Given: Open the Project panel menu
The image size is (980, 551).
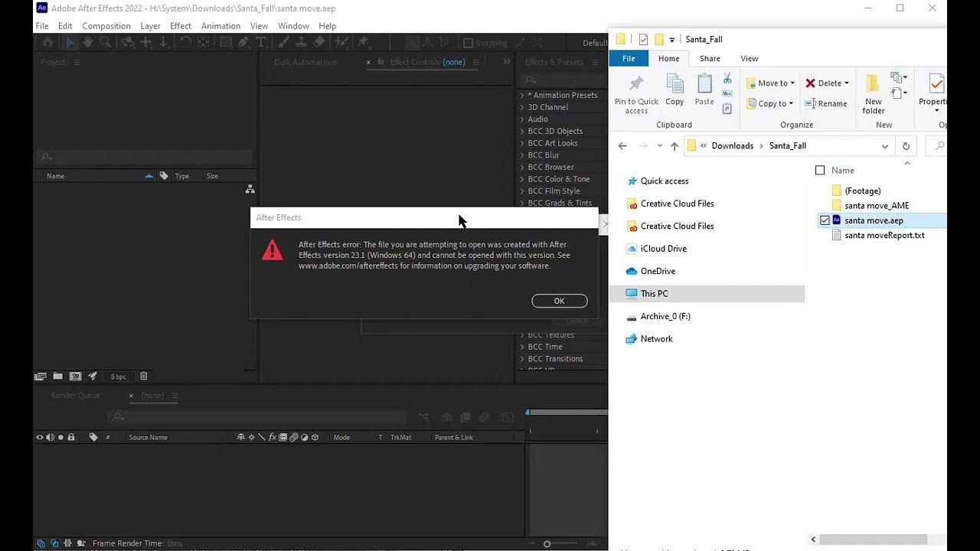Looking at the screenshot, I should [77, 62].
